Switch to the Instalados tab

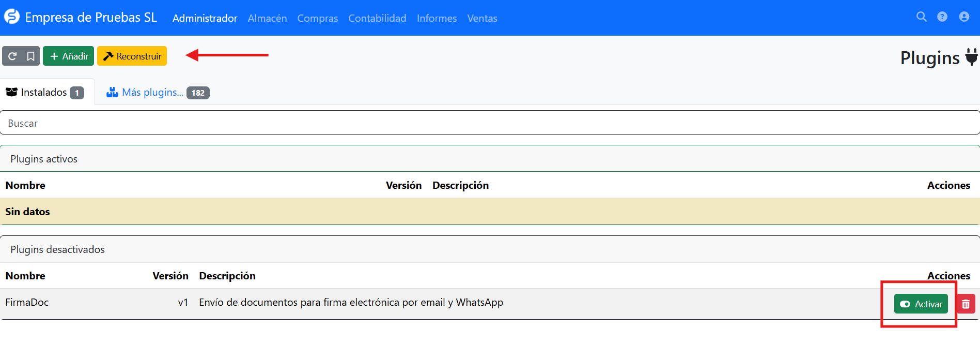[45, 93]
